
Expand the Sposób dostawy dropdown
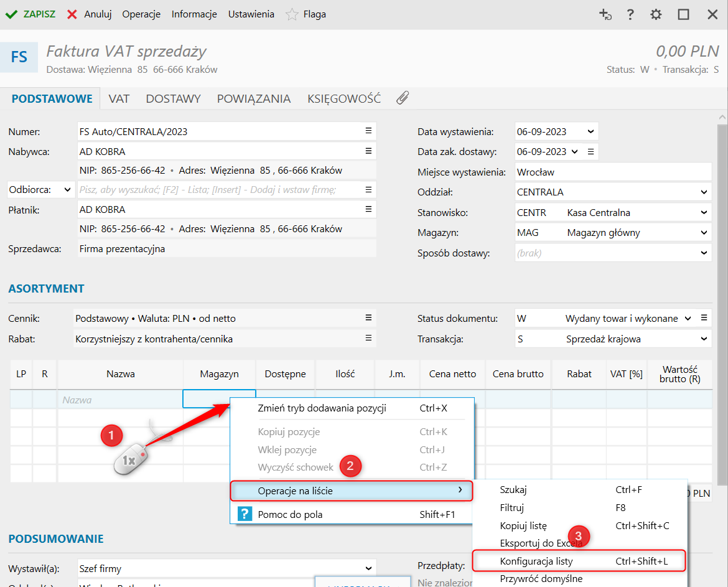pyautogui.click(x=704, y=253)
